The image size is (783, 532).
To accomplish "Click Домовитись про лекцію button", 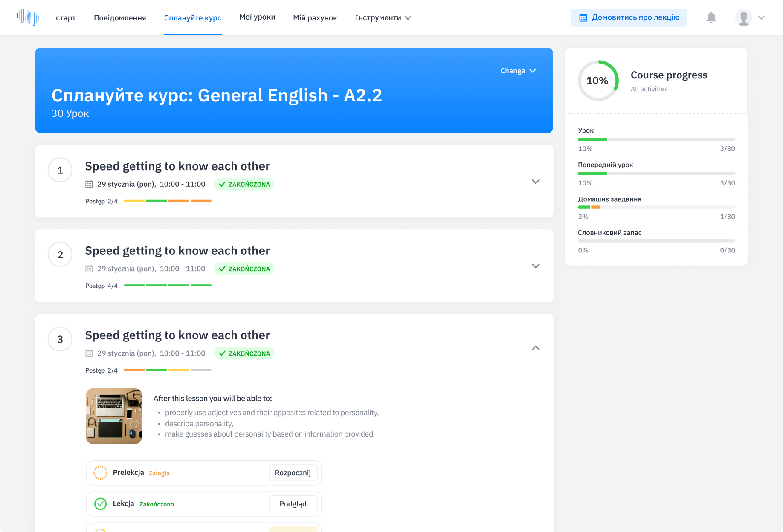I will [x=629, y=17].
